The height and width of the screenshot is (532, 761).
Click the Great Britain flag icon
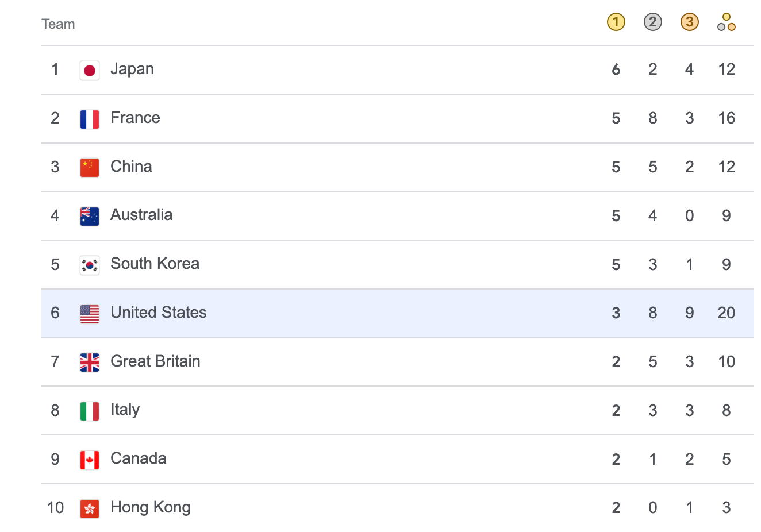coord(90,362)
